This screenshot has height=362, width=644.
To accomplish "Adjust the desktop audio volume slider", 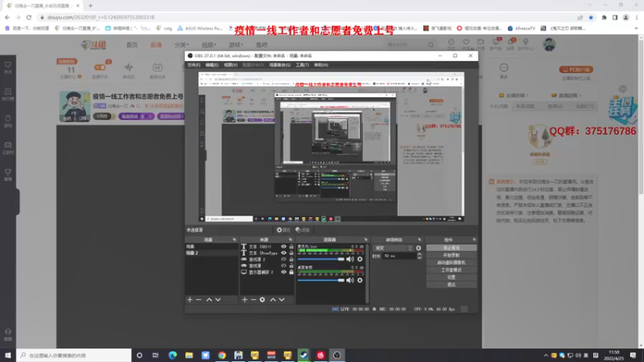I will [x=320, y=280].
